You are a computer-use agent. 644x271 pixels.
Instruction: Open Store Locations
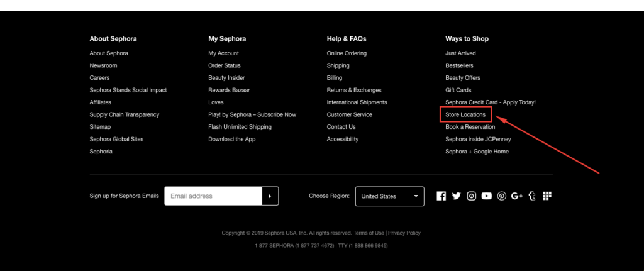(x=466, y=115)
